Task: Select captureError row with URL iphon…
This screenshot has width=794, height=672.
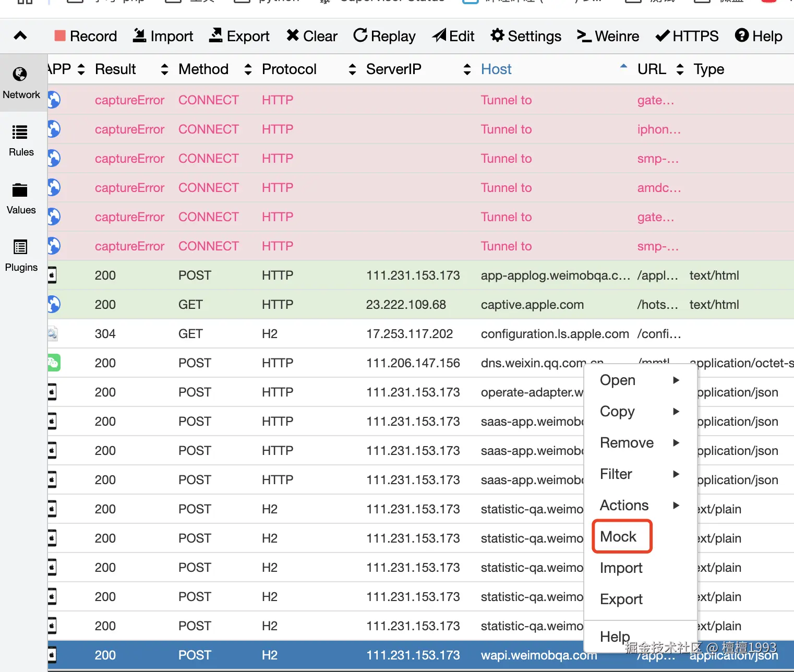Action: [x=420, y=129]
